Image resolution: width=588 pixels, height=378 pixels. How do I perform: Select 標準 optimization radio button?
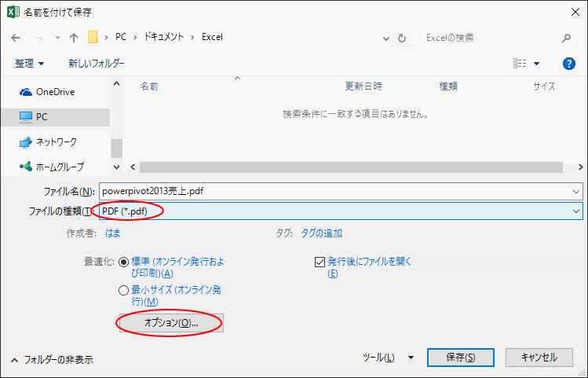123,262
